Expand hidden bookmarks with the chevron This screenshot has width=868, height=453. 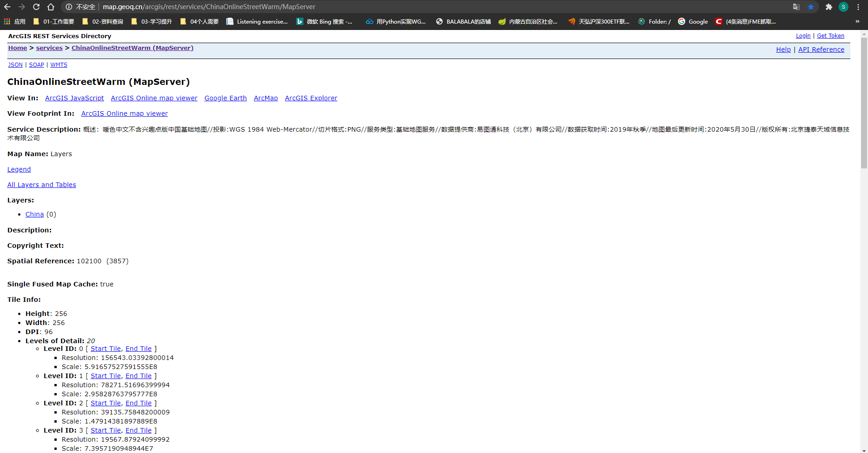tap(857, 21)
